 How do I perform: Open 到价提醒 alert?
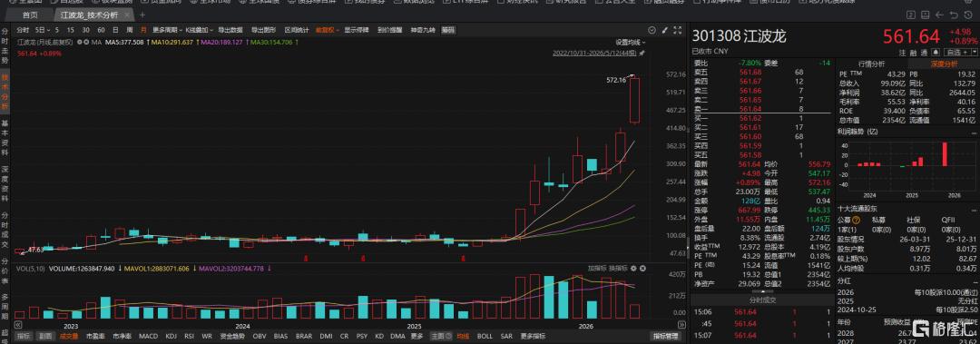(389, 29)
